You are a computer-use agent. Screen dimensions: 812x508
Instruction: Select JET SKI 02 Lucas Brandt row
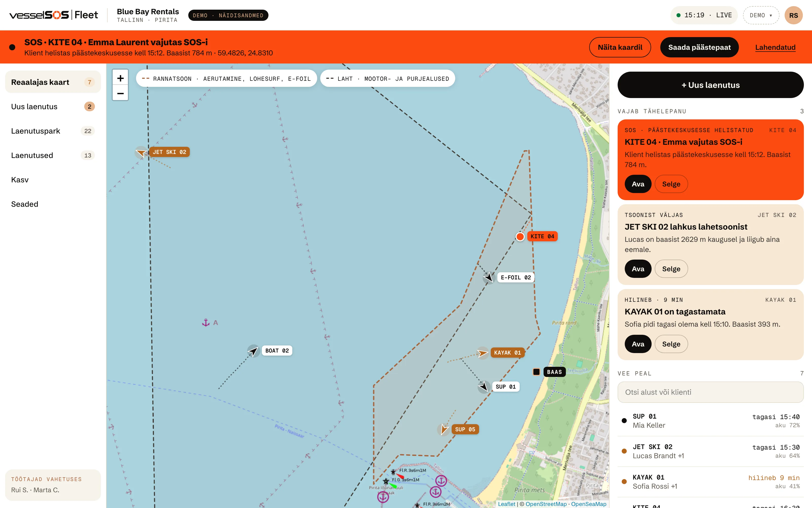tap(710, 451)
